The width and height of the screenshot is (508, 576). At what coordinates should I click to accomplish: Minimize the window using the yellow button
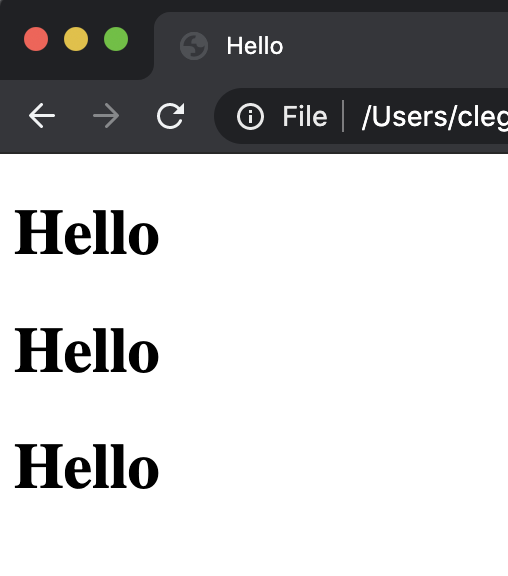pyautogui.click(x=76, y=39)
